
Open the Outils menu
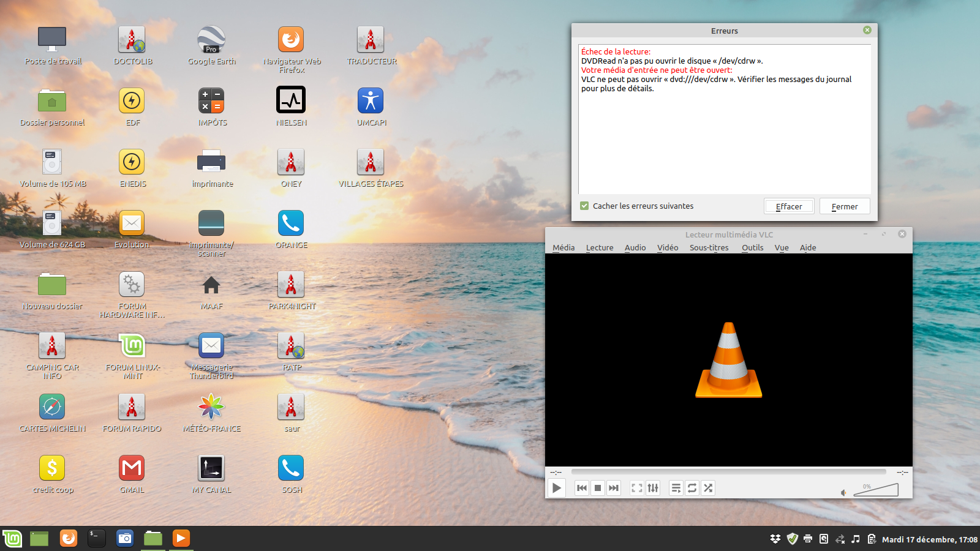point(752,248)
